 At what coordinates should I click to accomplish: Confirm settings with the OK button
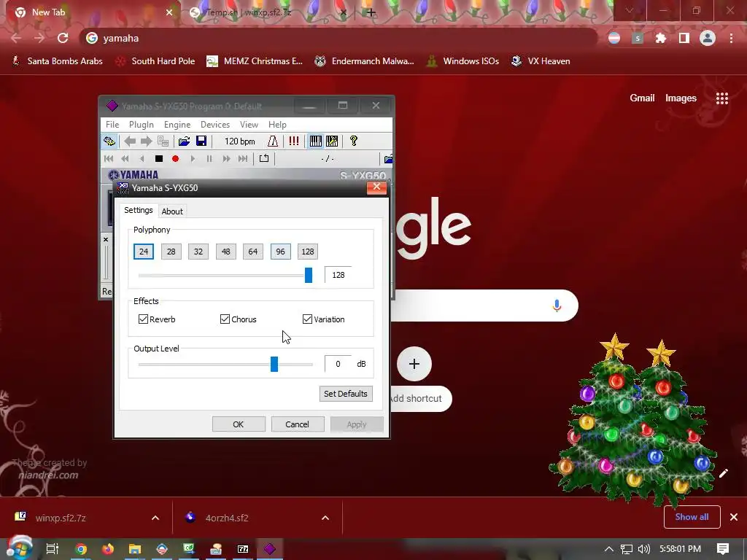pyautogui.click(x=239, y=424)
